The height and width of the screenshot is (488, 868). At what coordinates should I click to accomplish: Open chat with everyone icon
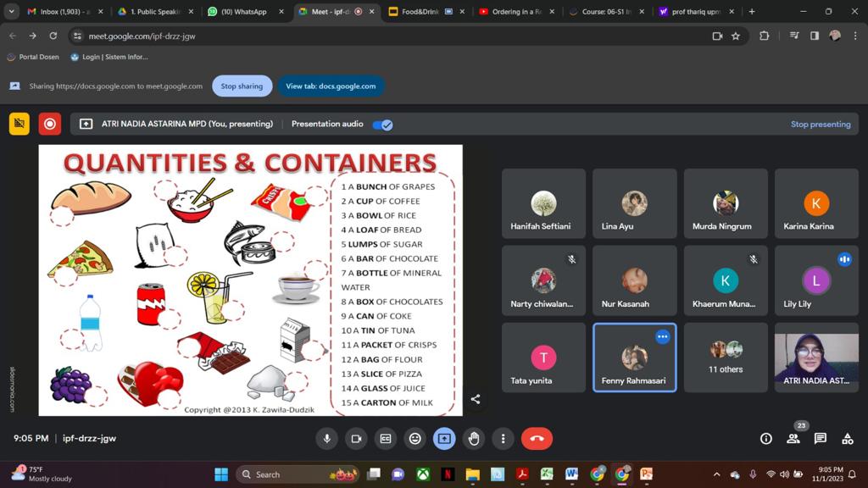pyautogui.click(x=821, y=439)
